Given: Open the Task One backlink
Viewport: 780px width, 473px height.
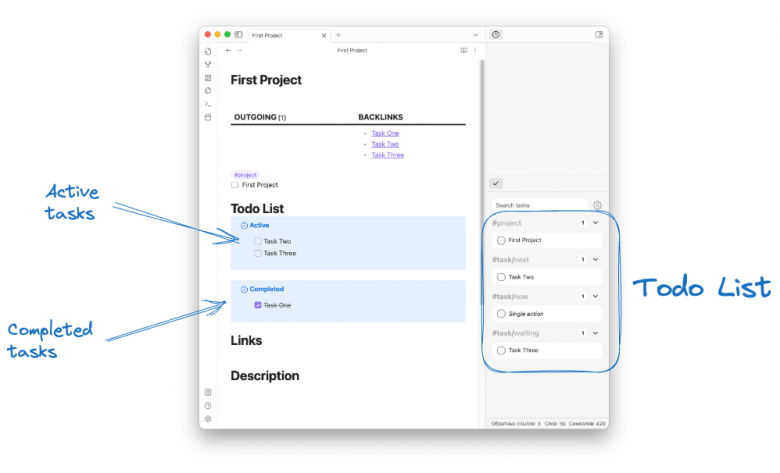Looking at the screenshot, I should [385, 133].
